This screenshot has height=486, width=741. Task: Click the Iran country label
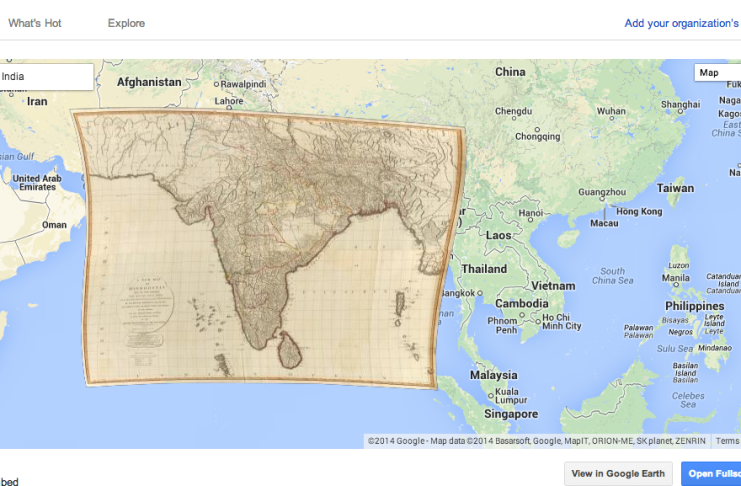pyautogui.click(x=37, y=101)
